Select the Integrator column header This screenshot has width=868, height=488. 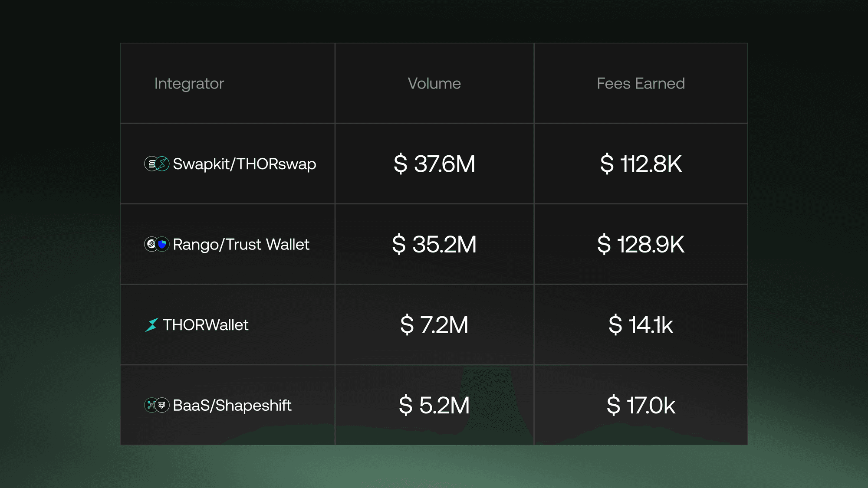189,83
